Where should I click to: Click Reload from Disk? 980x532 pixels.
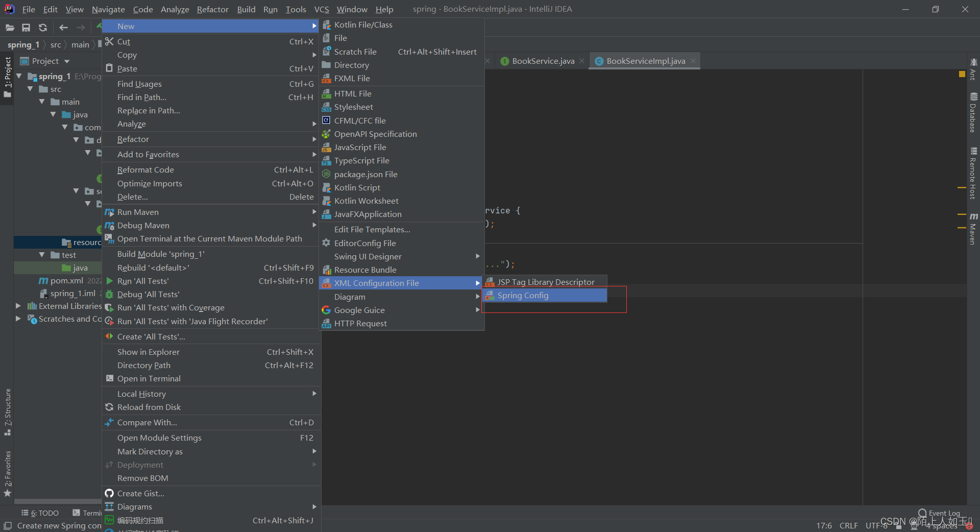[211, 407]
